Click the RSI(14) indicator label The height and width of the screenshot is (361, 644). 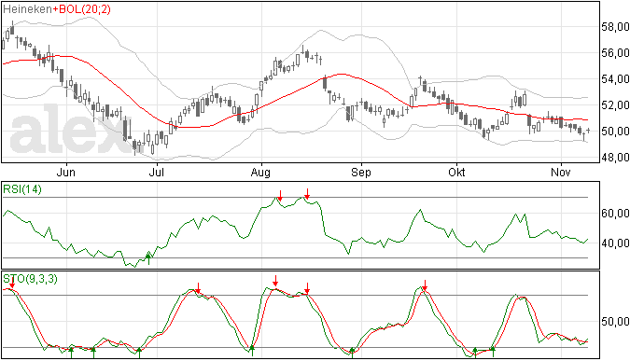[x=22, y=189]
